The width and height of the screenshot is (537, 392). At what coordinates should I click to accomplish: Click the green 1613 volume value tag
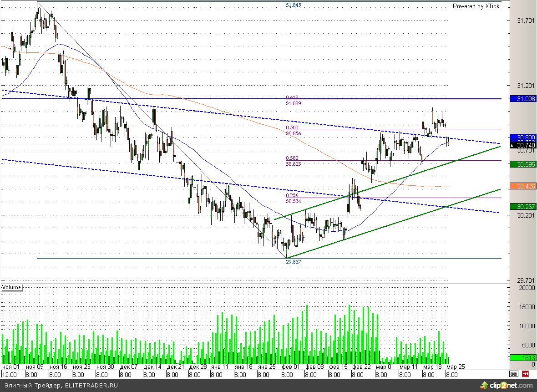[523, 358]
